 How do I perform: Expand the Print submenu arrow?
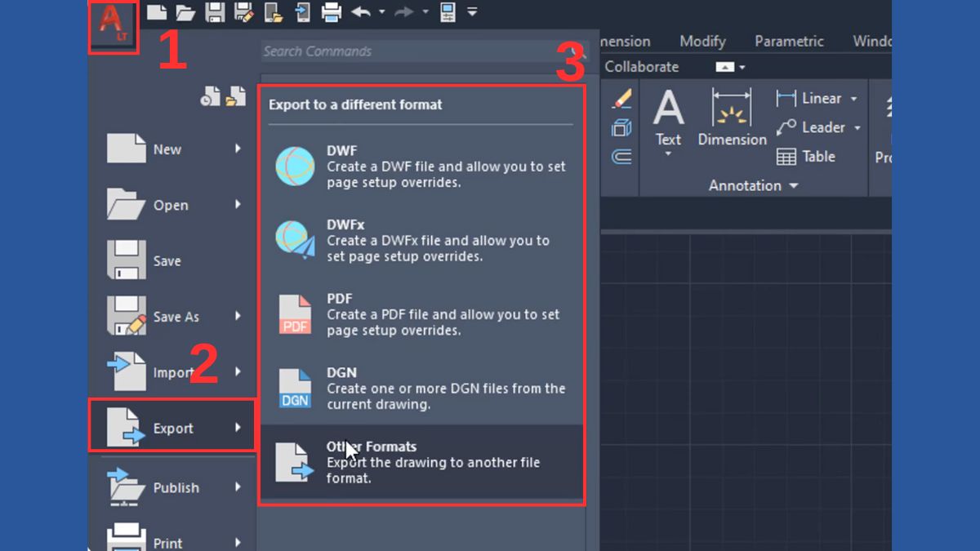238,542
